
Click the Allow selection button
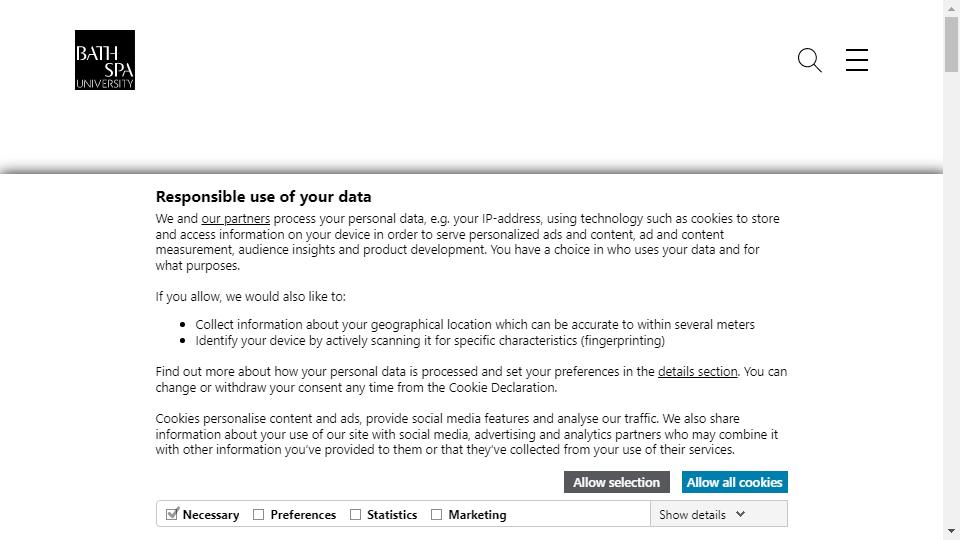[617, 482]
